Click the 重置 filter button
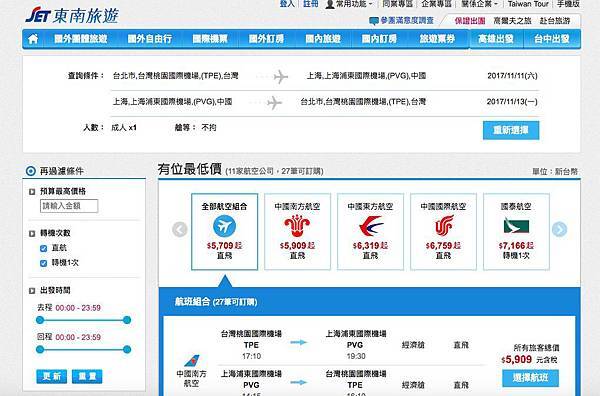Image resolution: width=600 pixels, height=396 pixels. (87, 376)
